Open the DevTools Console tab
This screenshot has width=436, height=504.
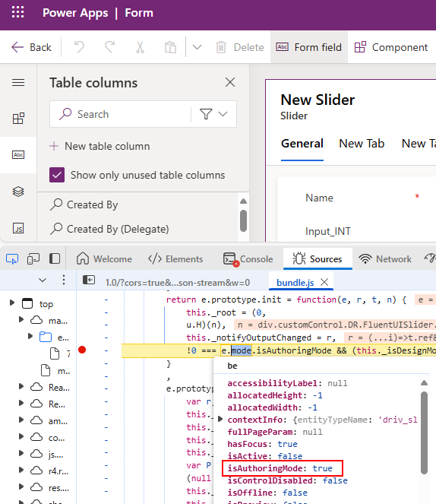[248, 258]
